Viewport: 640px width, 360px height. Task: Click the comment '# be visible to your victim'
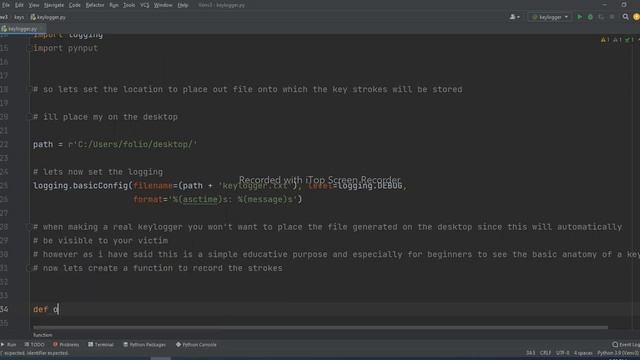(x=100, y=241)
